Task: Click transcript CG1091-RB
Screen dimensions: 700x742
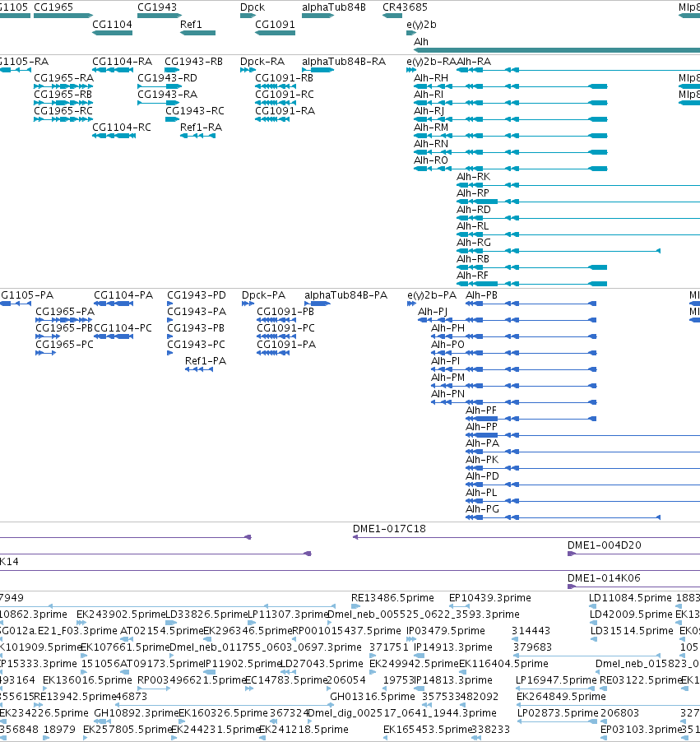Action: pyautogui.click(x=276, y=86)
